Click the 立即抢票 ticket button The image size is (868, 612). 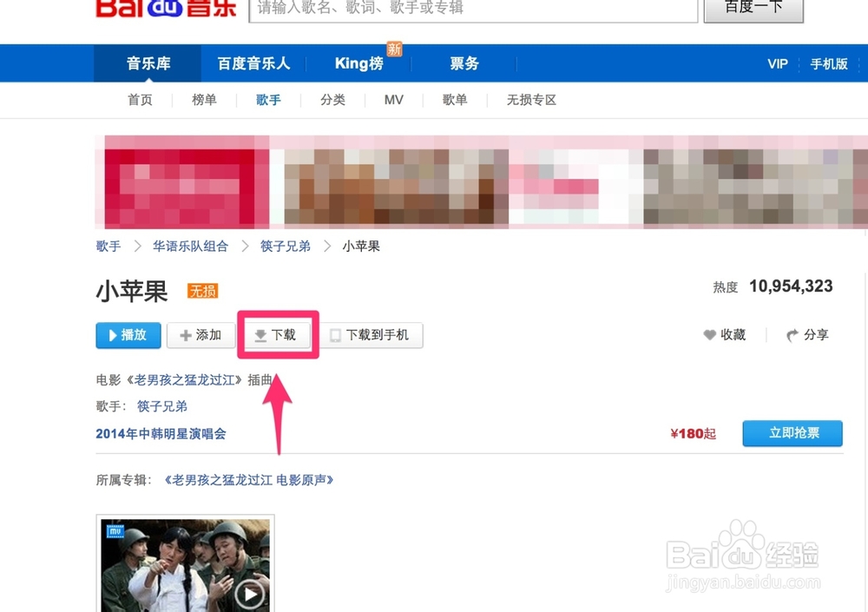coord(792,433)
